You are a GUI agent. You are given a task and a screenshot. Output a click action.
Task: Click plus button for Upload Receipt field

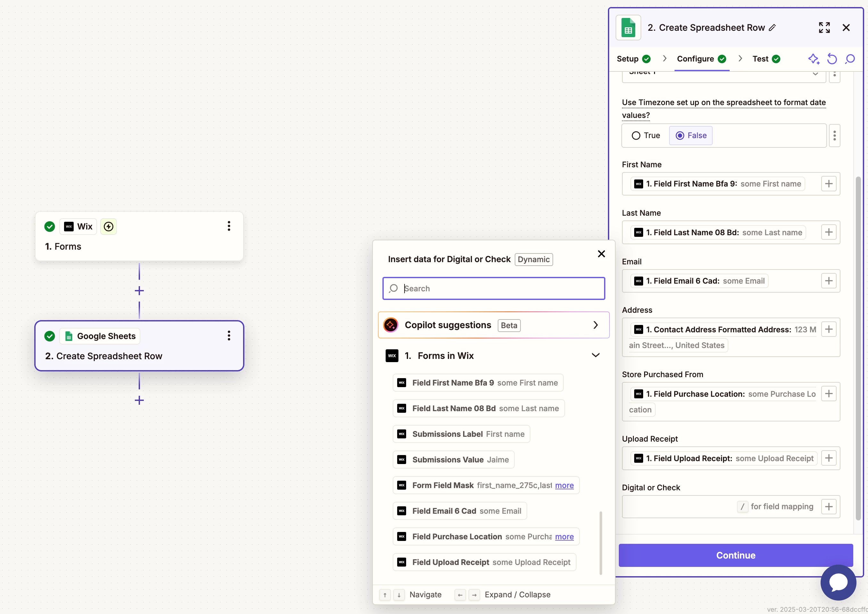point(829,458)
